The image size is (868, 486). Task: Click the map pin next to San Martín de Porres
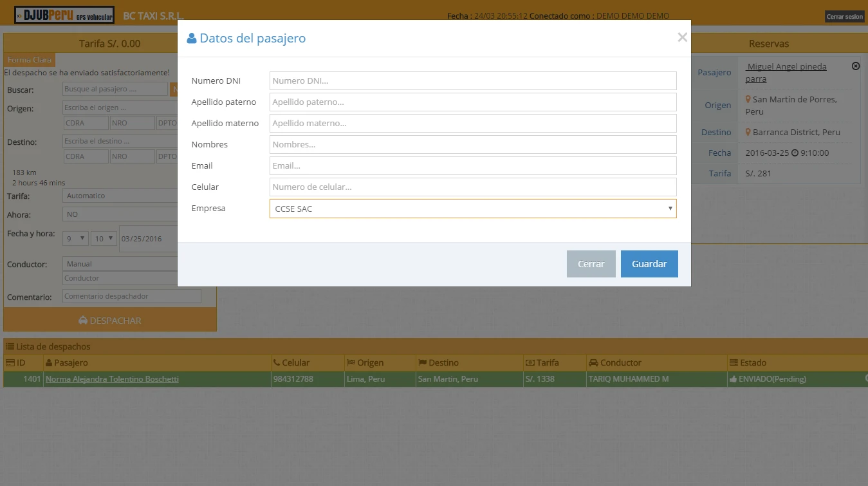(748, 99)
